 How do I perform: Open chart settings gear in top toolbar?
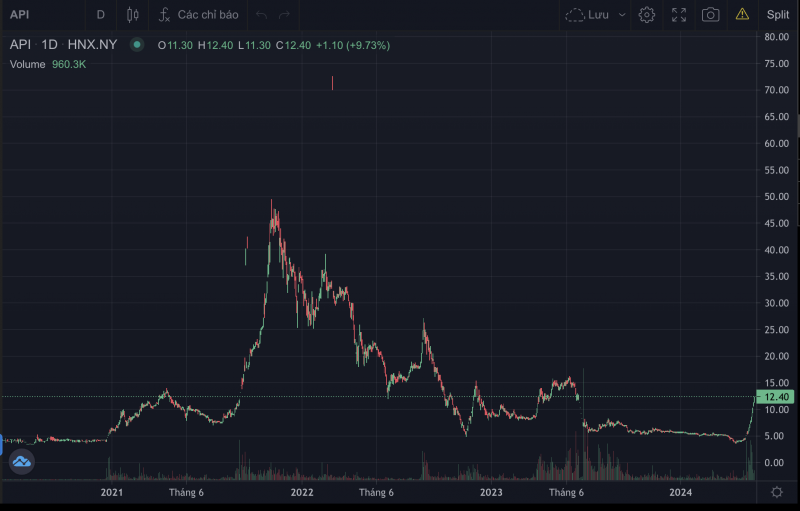(647, 14)
